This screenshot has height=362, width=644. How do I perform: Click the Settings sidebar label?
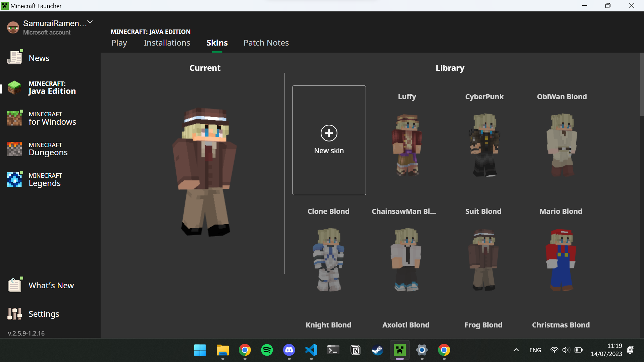click(44, 314)
